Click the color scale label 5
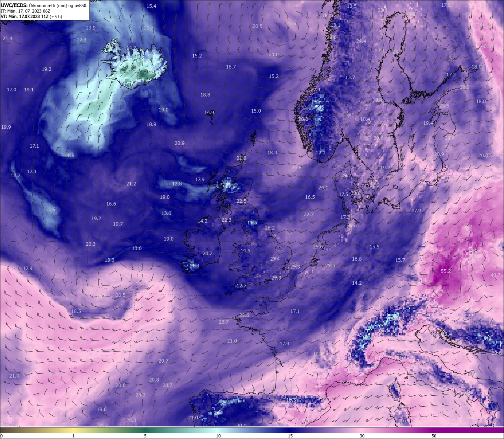This screenshot has width=504, height=439. 145,436
